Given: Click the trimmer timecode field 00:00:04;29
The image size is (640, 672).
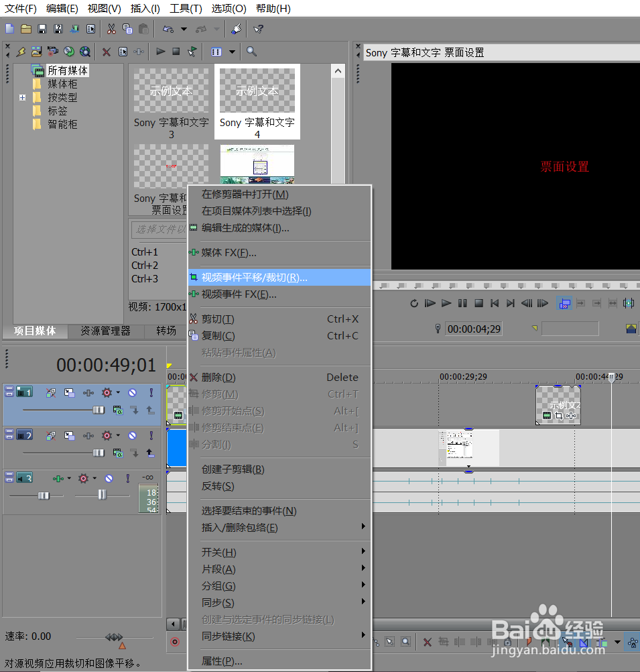Looking at the screenshot, I should coord(474,329).
